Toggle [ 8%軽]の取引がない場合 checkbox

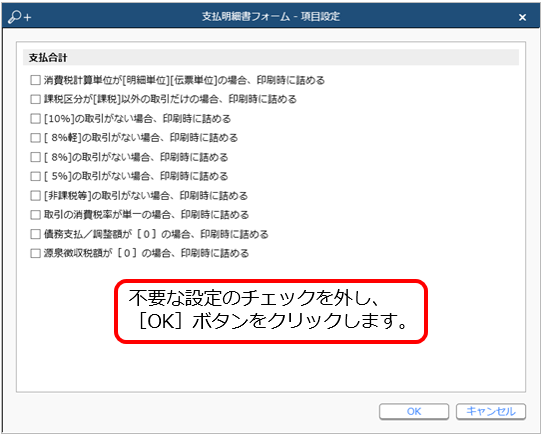35,138
